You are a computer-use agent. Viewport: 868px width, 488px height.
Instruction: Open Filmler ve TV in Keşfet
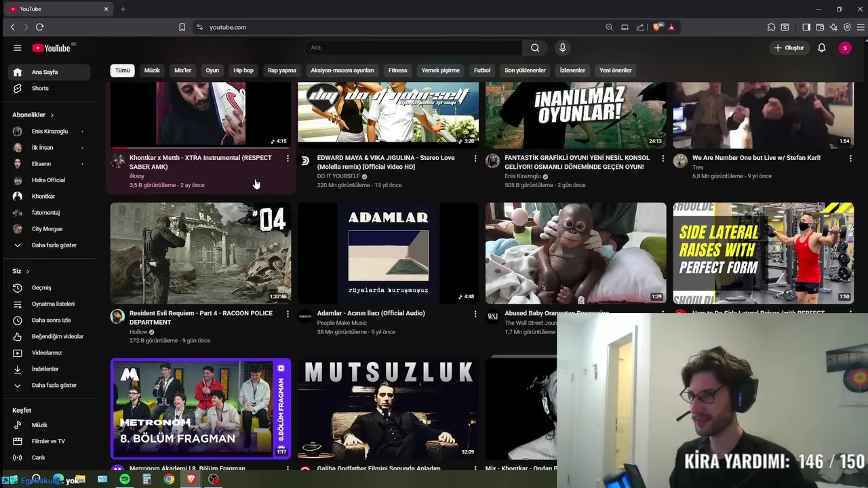[50, 441]
